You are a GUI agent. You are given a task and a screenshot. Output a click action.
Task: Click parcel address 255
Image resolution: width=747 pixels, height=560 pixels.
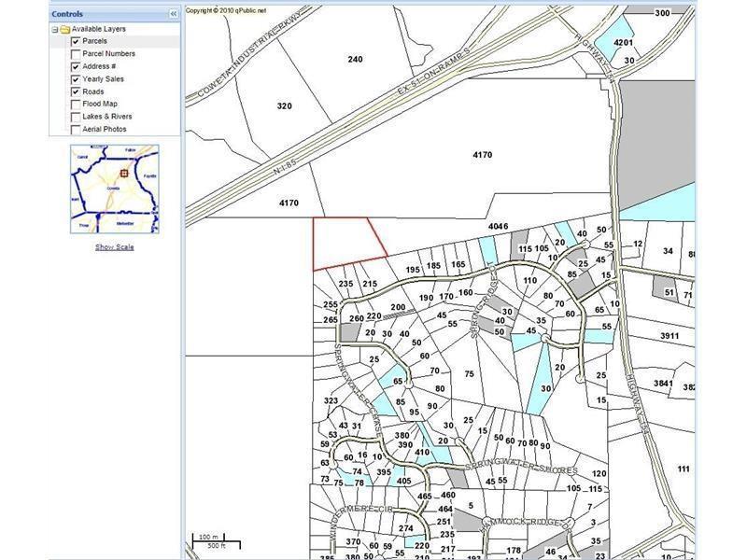pyautogui.click(x=331, y=305)
